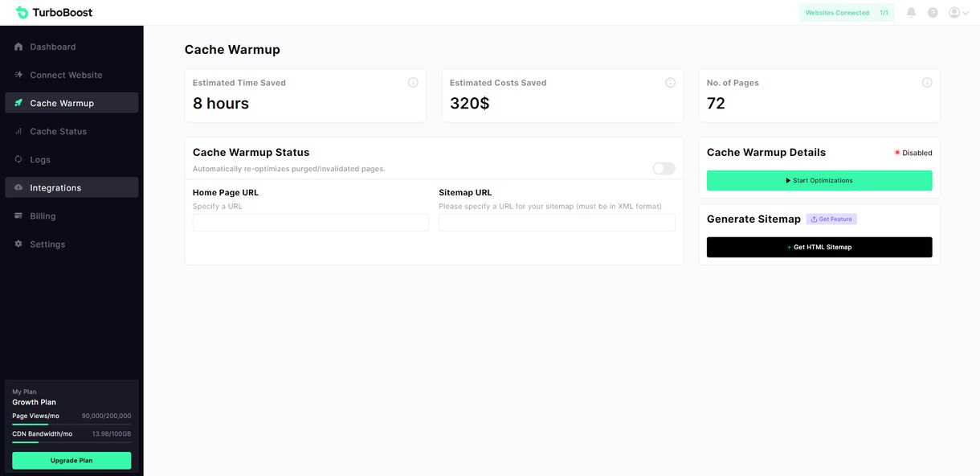Click the Cache Warmup Details heading
The width and height of the screenshot is (980, 476).
click(x=766, y=152)
